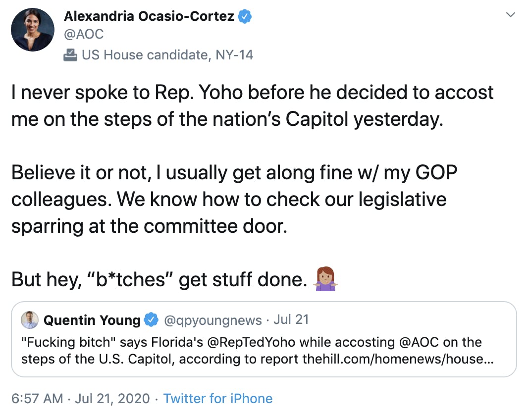Open the tweet options chevron menu

click(510, 14)
